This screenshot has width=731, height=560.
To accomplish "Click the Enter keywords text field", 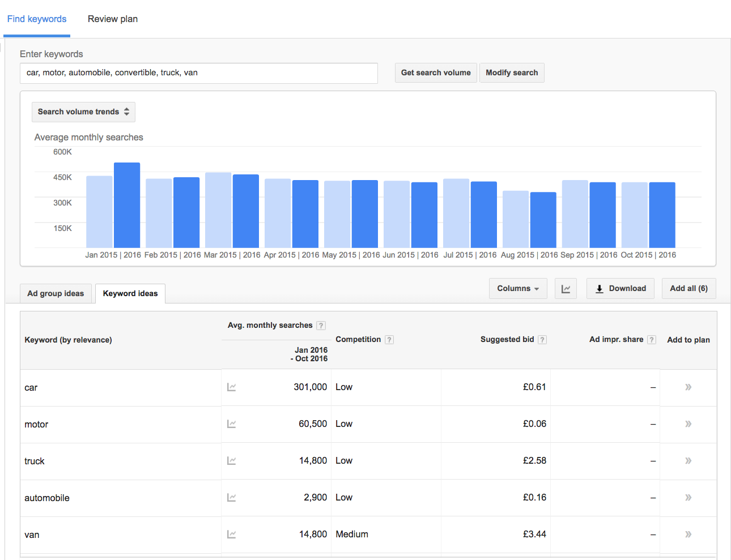I will pos(199,73).
